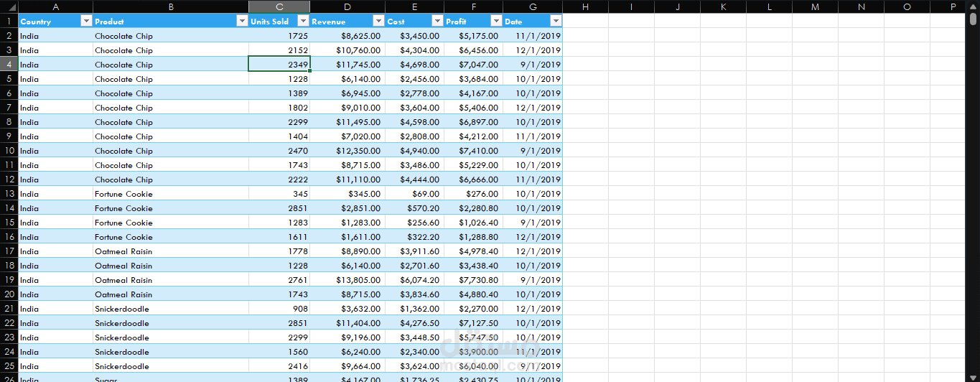This screenshot has width=980, height=382.
Task: Click Snickerdoodle cell in row 21
Action: click(171, 308)
